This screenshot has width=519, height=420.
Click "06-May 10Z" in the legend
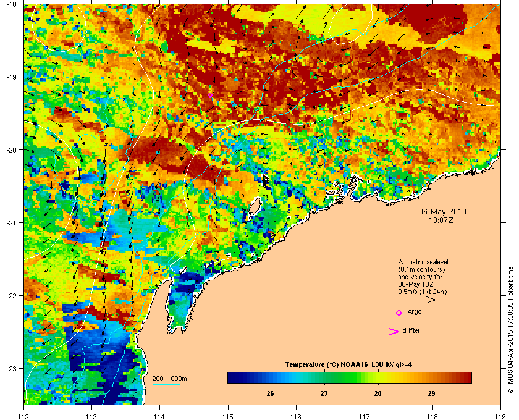(416, 284)
